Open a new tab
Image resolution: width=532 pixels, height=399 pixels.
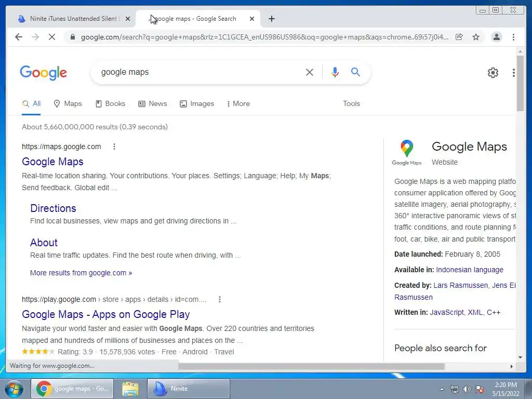click(271, 19)
